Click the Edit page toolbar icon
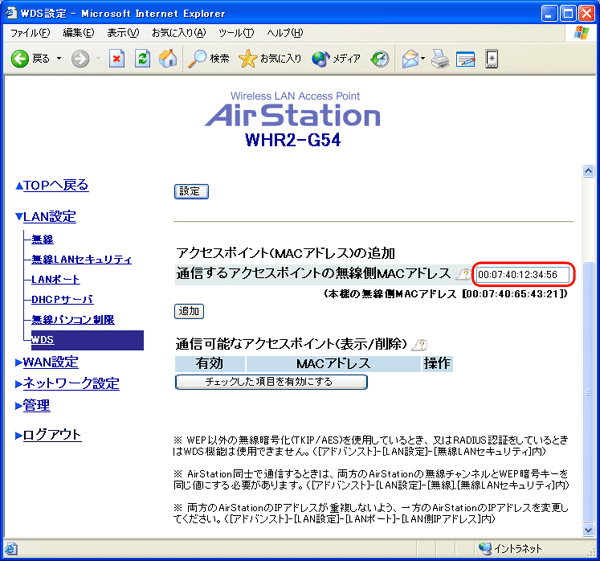This screenshot has height=561, width=600. point(465,59)
